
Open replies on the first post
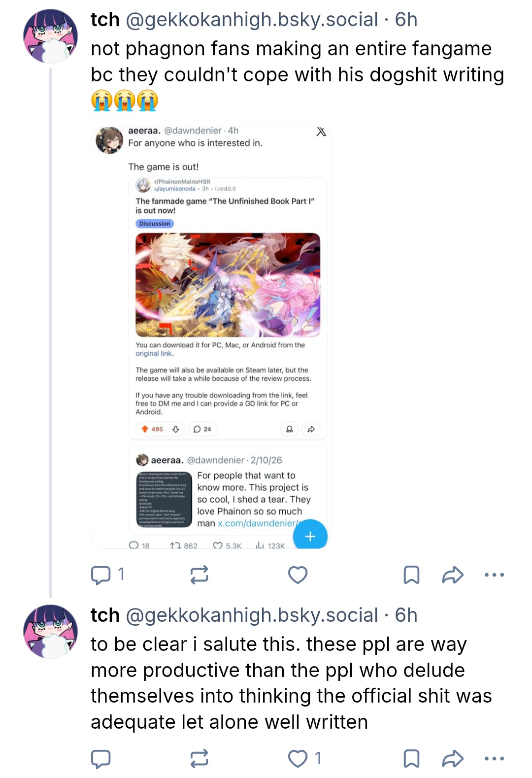point(108,575)
